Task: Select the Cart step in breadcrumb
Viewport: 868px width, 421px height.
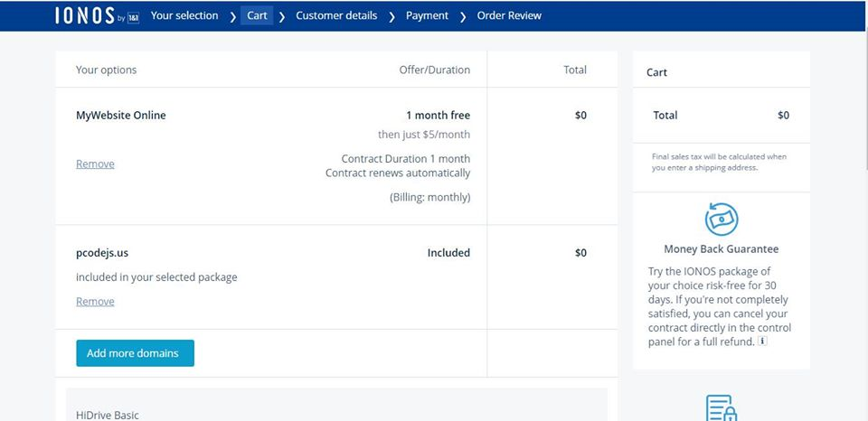Action: point(257,15)
